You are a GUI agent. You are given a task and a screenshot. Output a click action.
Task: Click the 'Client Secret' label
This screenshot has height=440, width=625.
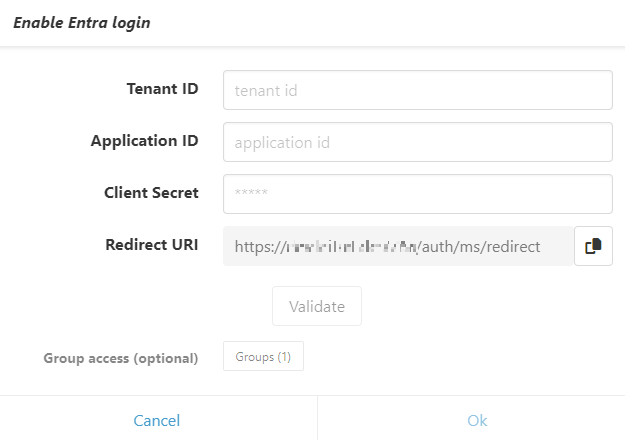pos(151,193)
